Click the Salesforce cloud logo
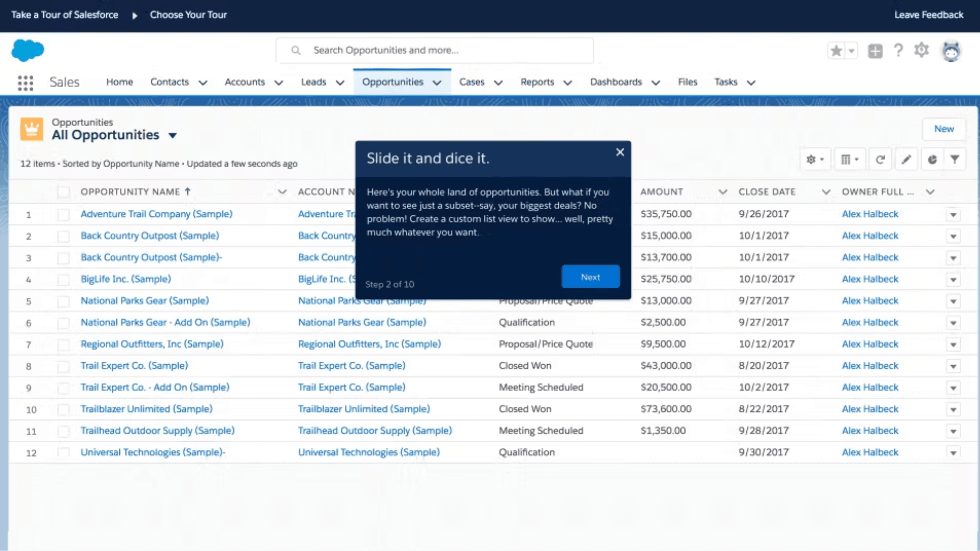 pos(28,50)
